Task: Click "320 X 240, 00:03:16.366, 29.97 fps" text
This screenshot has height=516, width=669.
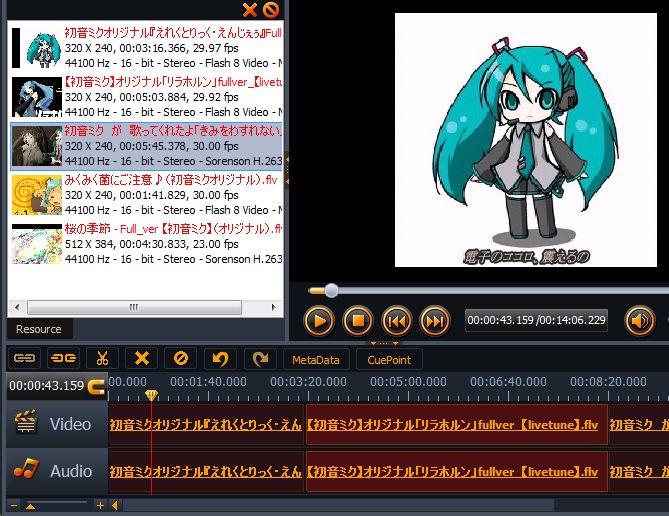Action: coord(151,48)
